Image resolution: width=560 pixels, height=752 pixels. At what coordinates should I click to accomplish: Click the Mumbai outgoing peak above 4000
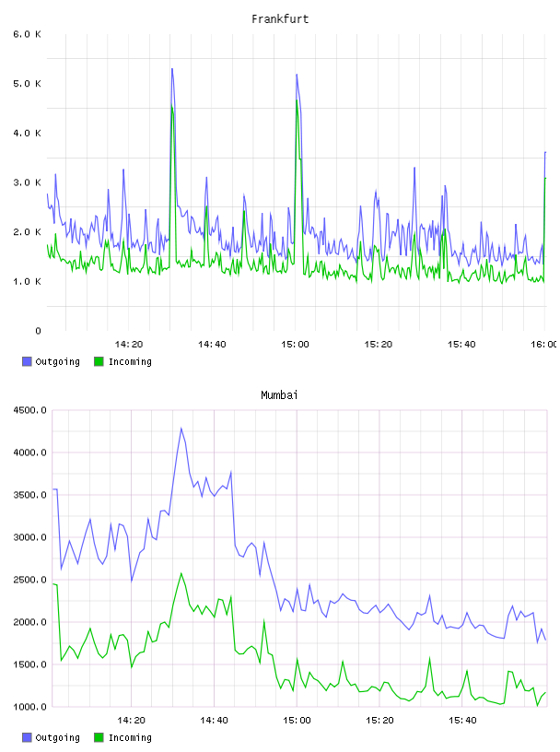(x=181, y=429)
